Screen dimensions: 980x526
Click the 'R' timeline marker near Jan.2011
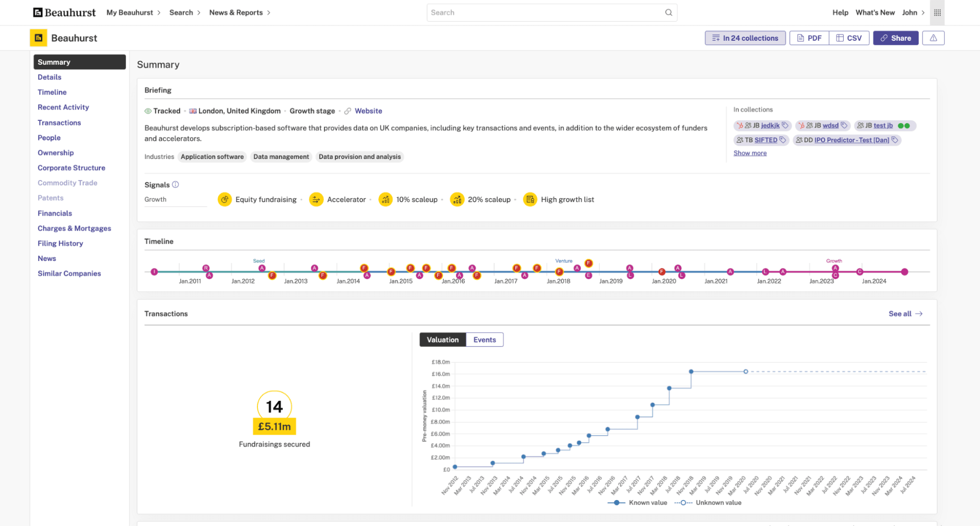206,268
